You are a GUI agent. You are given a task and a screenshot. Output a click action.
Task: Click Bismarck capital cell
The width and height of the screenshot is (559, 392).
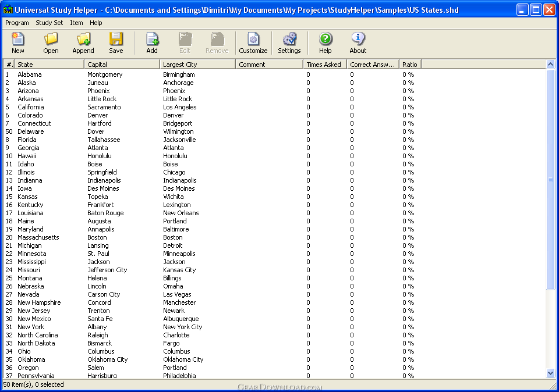tap(100, 343)
